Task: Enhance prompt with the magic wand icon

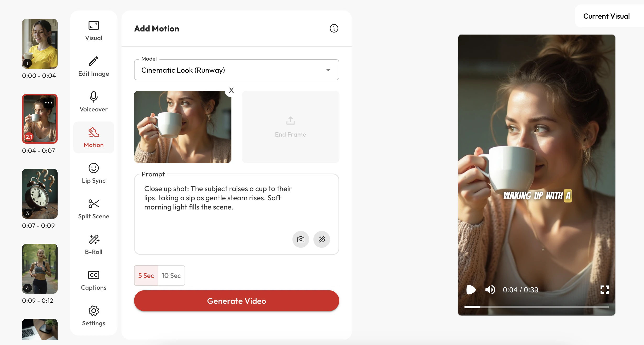Action: 322,239
